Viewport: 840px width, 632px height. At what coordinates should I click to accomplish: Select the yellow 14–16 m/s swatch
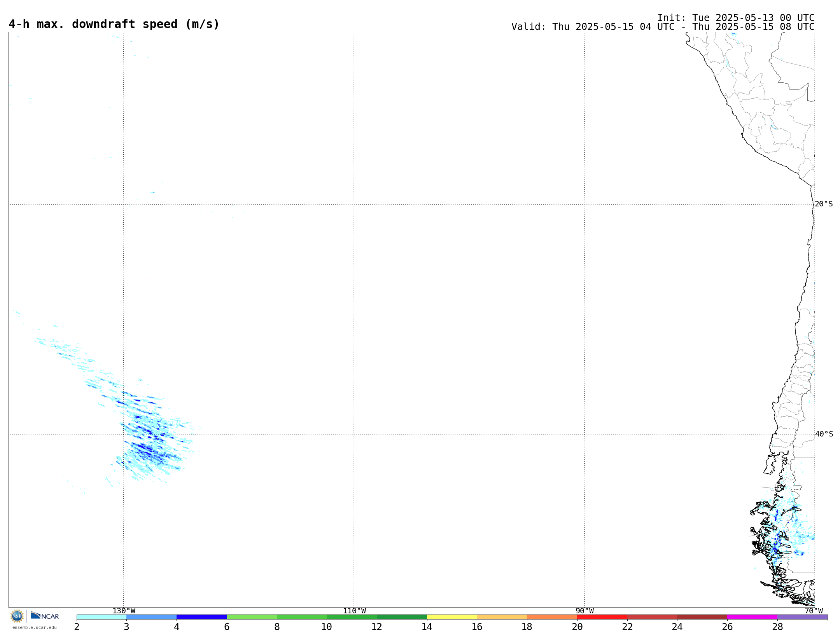[x=452, y=617]
